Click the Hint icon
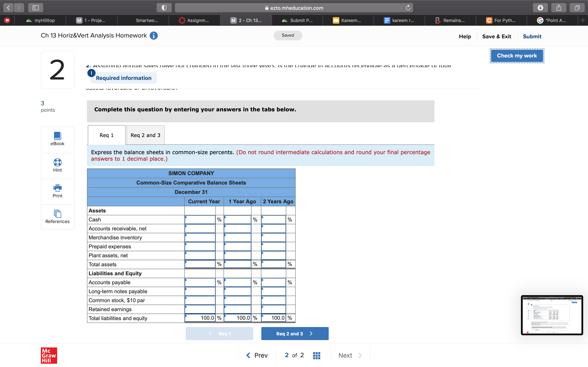The image size is (588, 367). tap(57, 165)
